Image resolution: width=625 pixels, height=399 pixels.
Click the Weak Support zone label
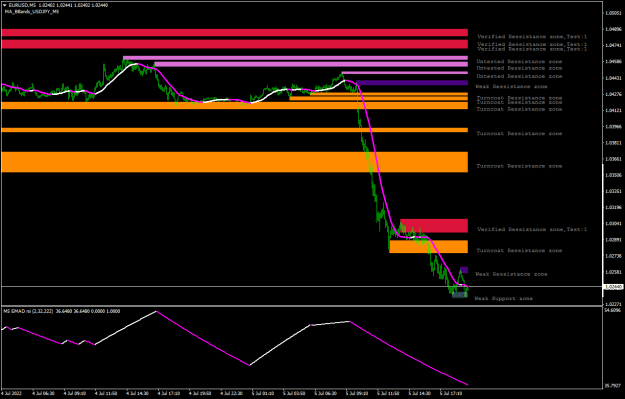point(503,298)
